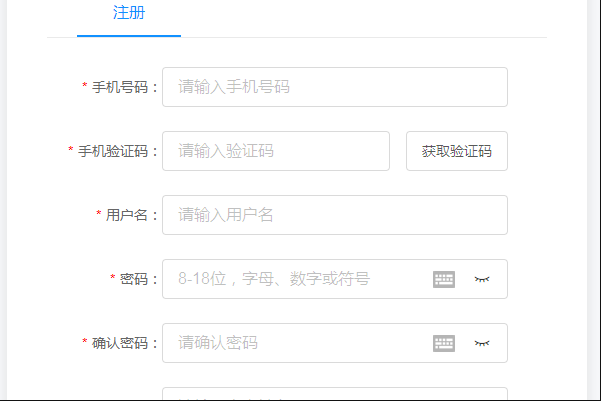Focus the 手机验证码 input field
Viewport: 601px width, 401px height.
(276, 151)
